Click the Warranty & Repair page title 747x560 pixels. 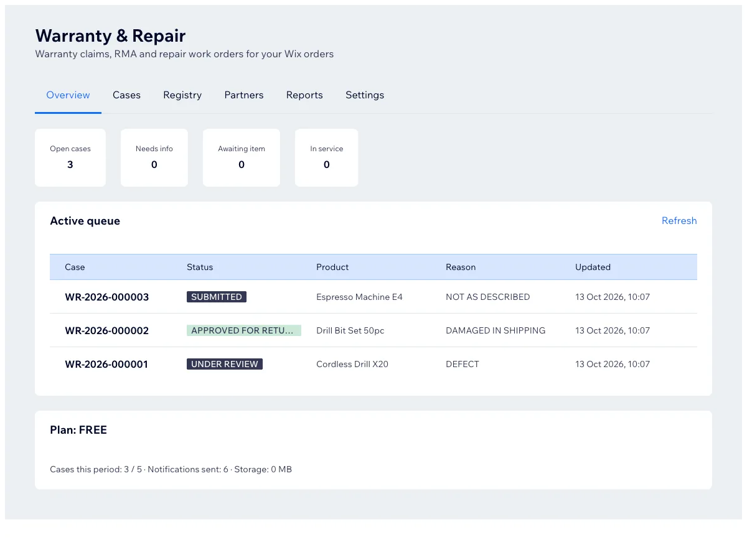[110, 35]
